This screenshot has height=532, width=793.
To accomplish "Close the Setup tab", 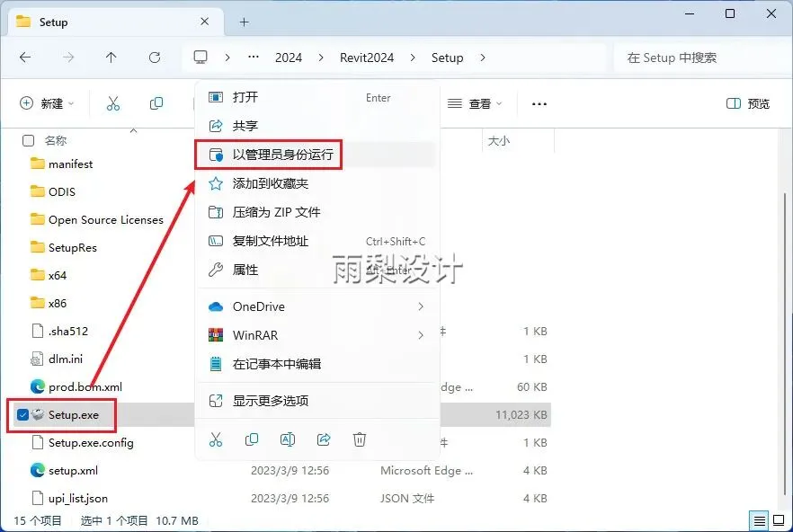I will click(x=204, y=22).
